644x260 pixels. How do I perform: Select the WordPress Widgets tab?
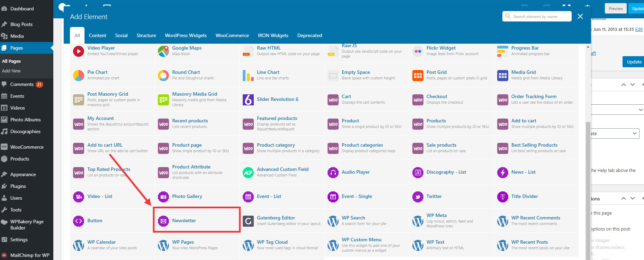[186, 35]
